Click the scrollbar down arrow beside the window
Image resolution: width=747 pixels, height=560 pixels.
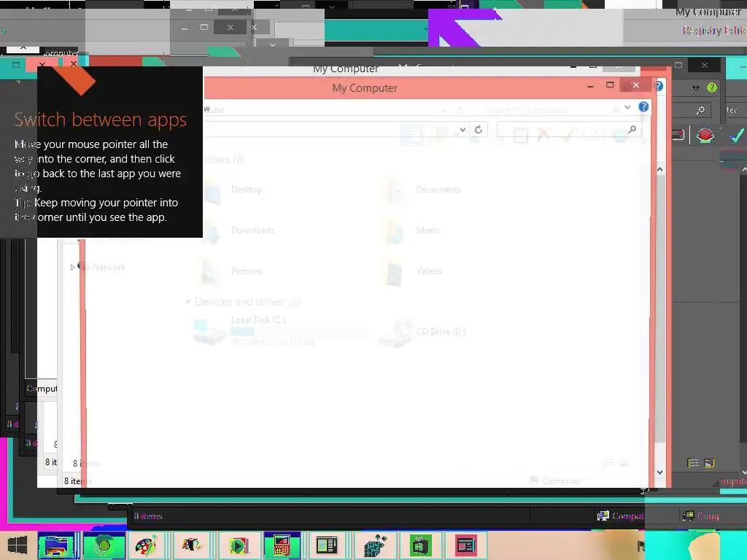coord(659,472)
